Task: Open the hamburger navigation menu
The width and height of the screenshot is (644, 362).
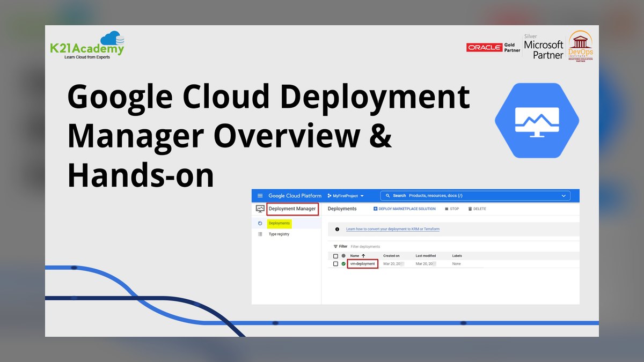Action: 260,196
